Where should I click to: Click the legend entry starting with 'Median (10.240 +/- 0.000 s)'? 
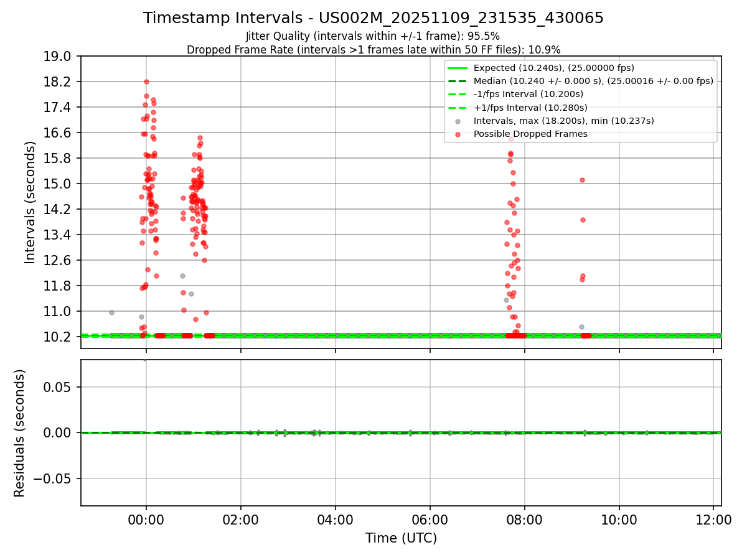point(593,81)
